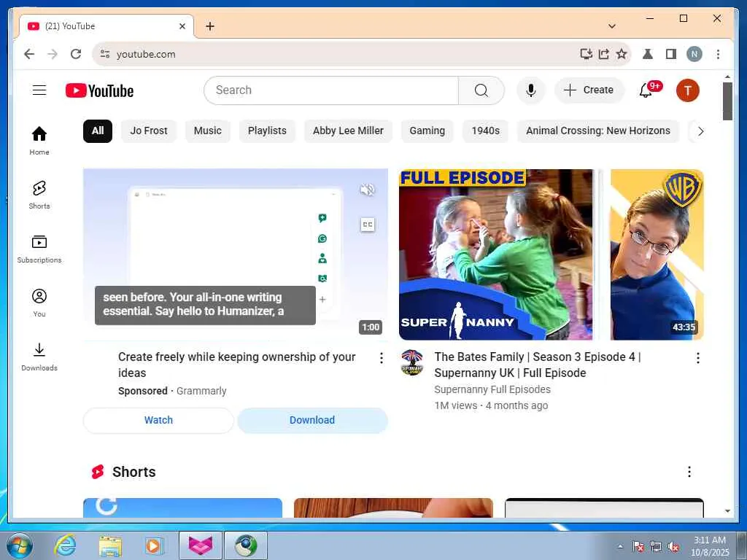Open the Grammarly ad title link

point(237,365)
